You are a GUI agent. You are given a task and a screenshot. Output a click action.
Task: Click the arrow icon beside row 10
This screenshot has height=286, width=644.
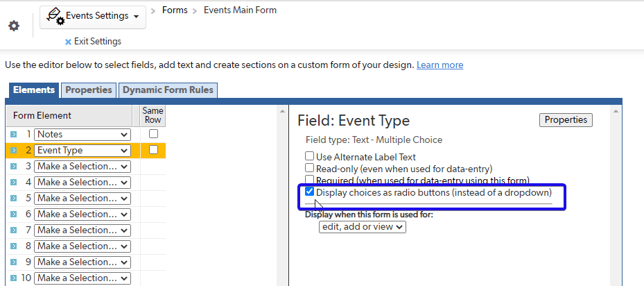(x=13, y=278)
